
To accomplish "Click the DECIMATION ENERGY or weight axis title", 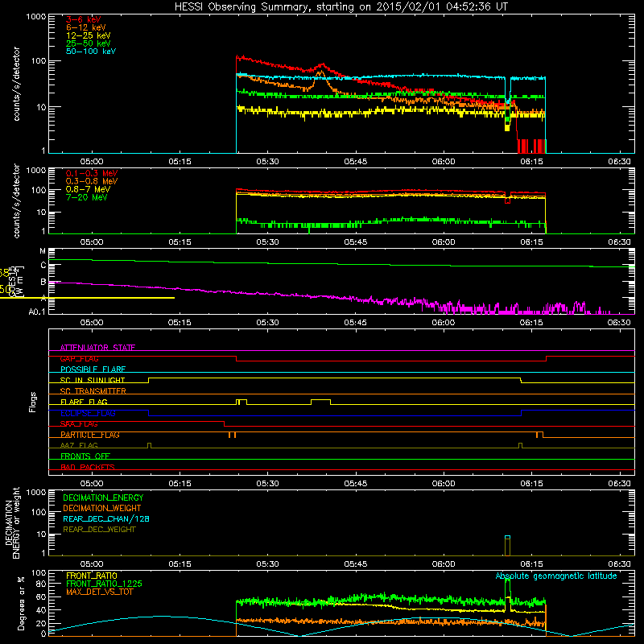I will [12, 522].
